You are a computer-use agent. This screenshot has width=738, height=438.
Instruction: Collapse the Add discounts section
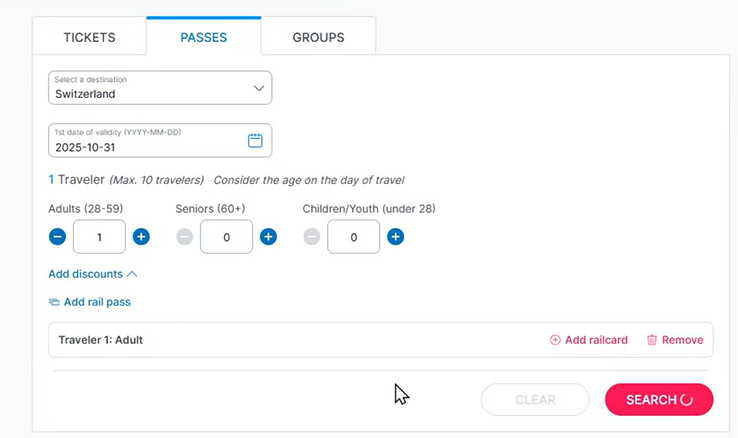tap(93, 274)
